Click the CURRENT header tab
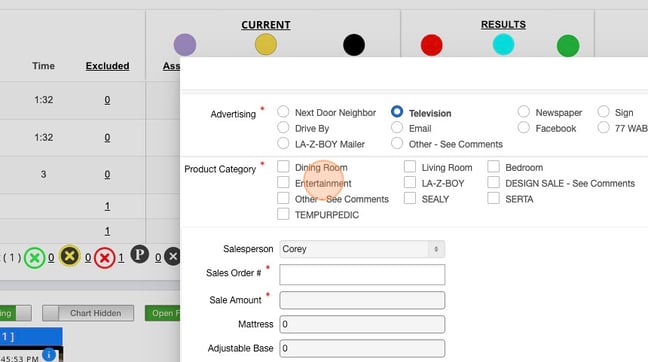This screenshot has height=362, width=648. (x=266, y=25)
